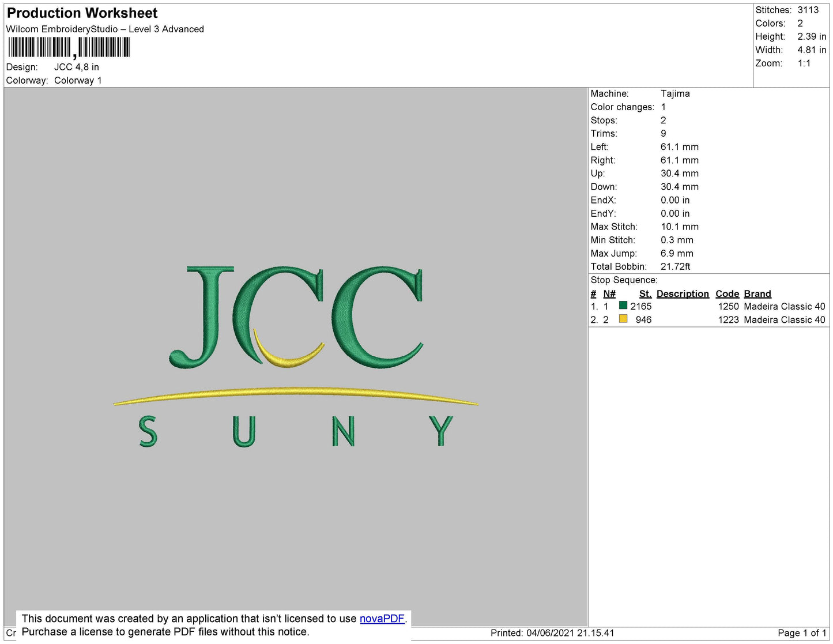Click the Stops label
Viewport: 833px width, 644px height.
[x=604, y=120]
